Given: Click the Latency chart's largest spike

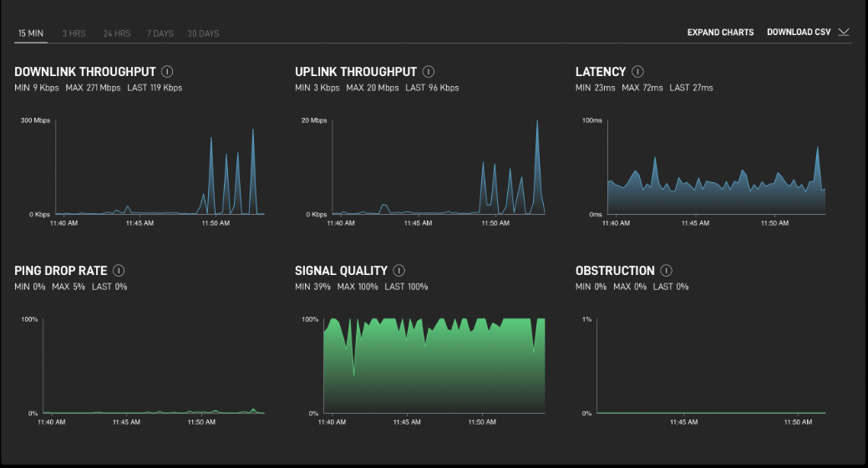Looking at the screenshot, I should tap(817, 148).
